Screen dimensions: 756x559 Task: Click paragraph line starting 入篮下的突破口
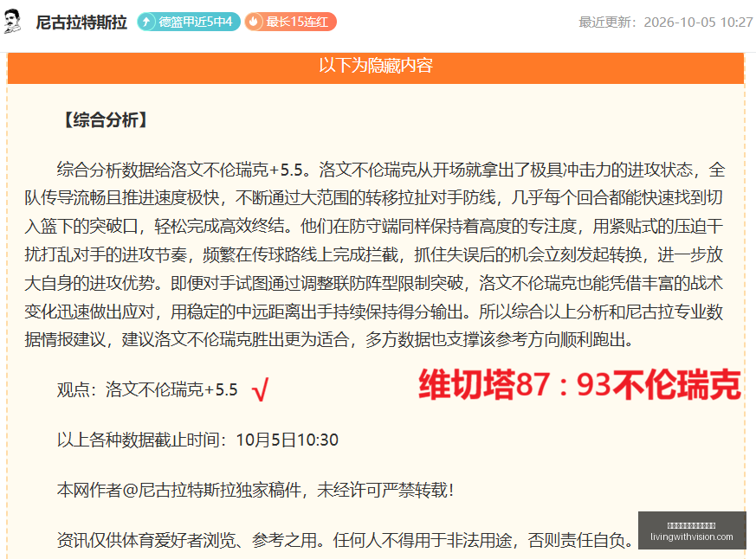(374, 226)
